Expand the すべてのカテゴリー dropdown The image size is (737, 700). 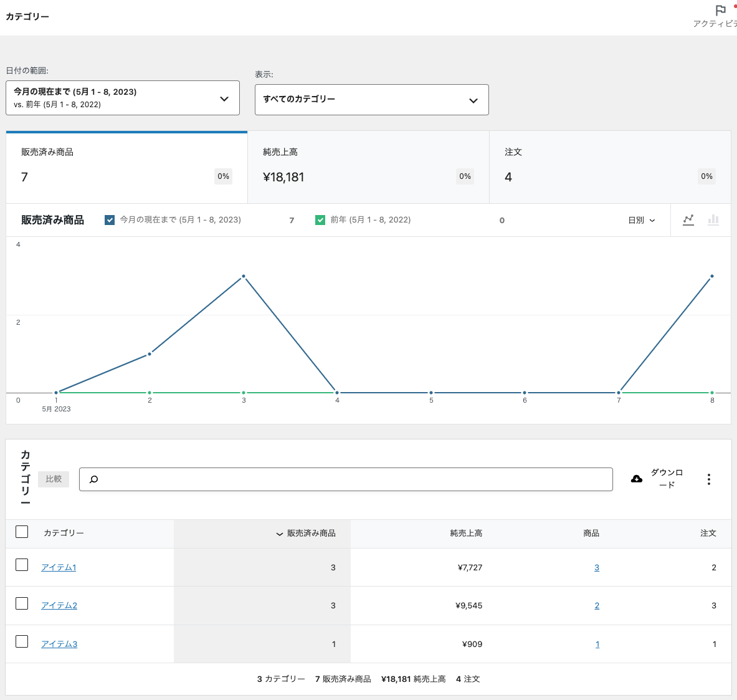pos(371,100)
